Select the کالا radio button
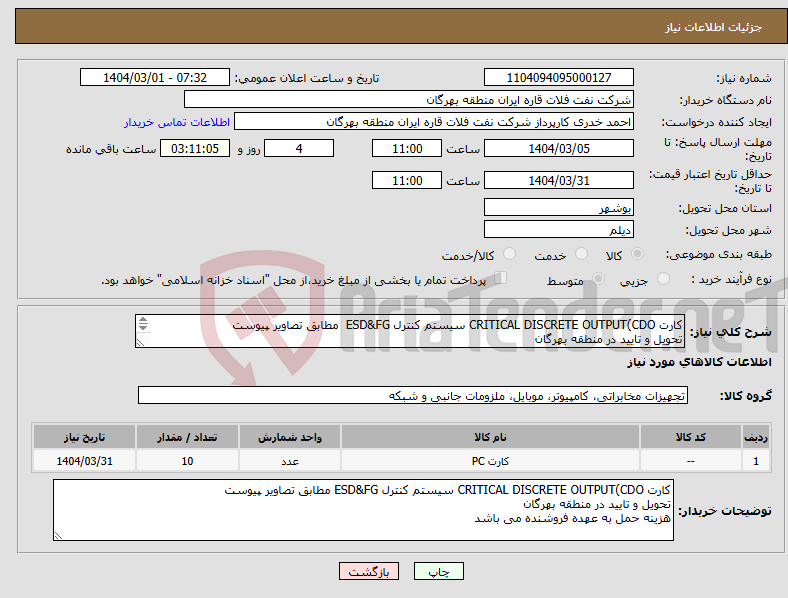 637,254
